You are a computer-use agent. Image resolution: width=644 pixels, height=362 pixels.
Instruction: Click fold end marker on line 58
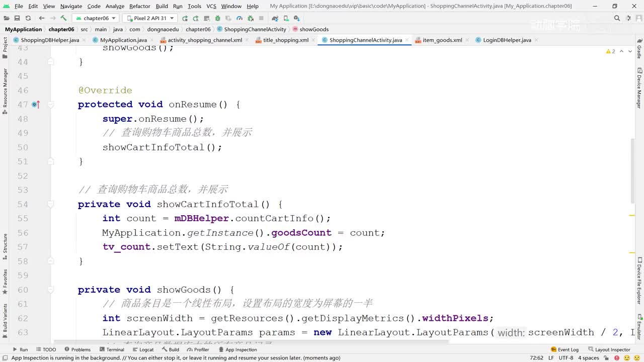pos(51,261)
